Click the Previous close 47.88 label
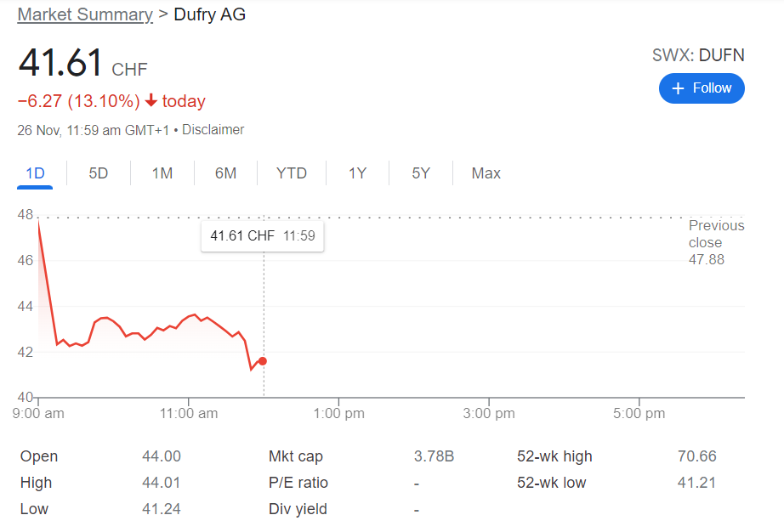Viewport: 784px width, 532px height. [716, 242]
